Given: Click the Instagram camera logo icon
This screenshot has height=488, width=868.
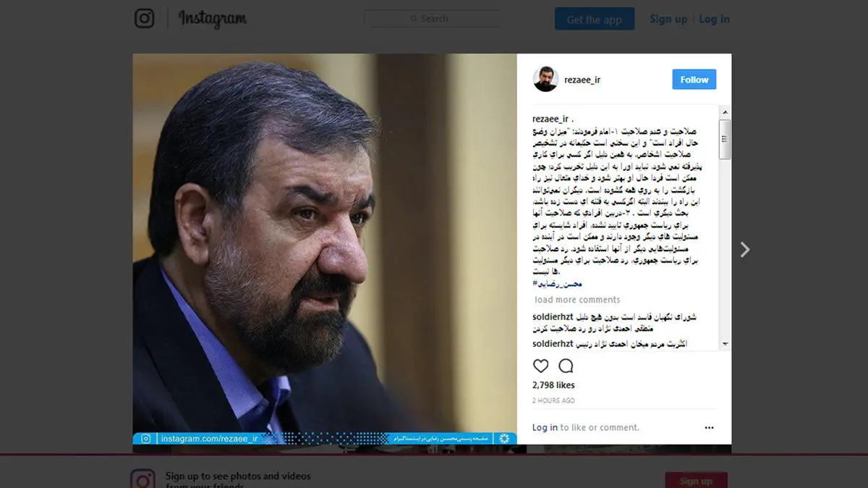Looking at the screenshot, I should pos(145,18).
